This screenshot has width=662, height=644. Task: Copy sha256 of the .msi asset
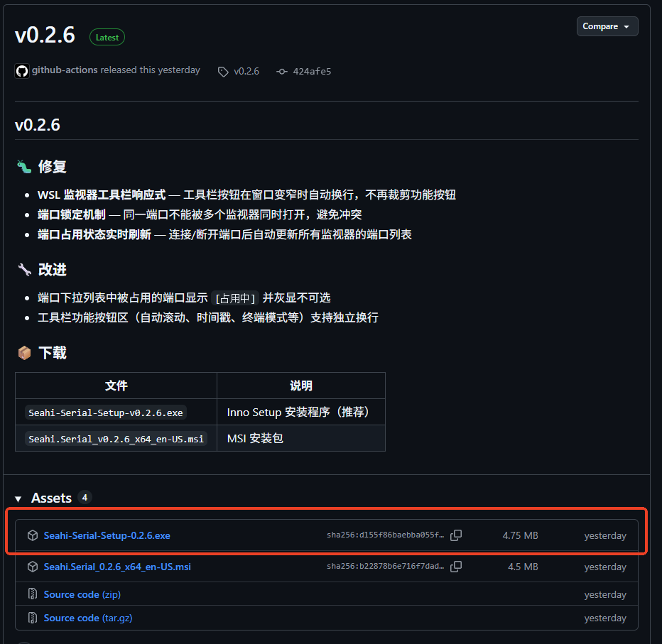(x=456, y=567)
